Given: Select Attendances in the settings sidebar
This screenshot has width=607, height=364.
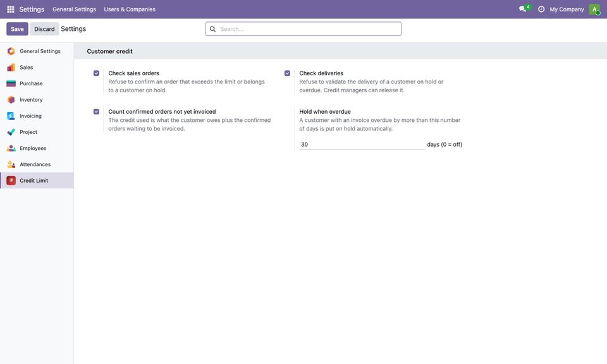Looking at the screenshot, I should 37,164.
